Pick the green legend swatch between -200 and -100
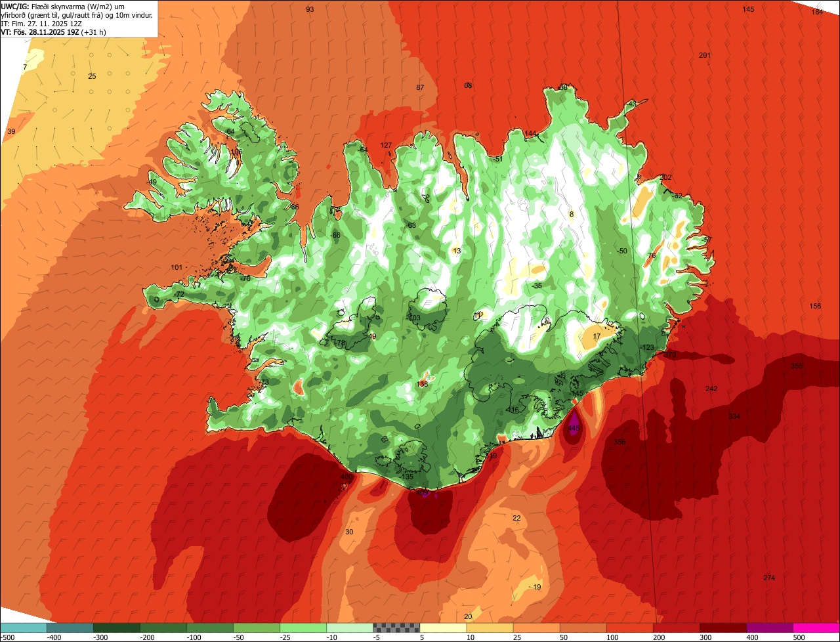This screenshot has width=840, height=642. click(163, 627)
